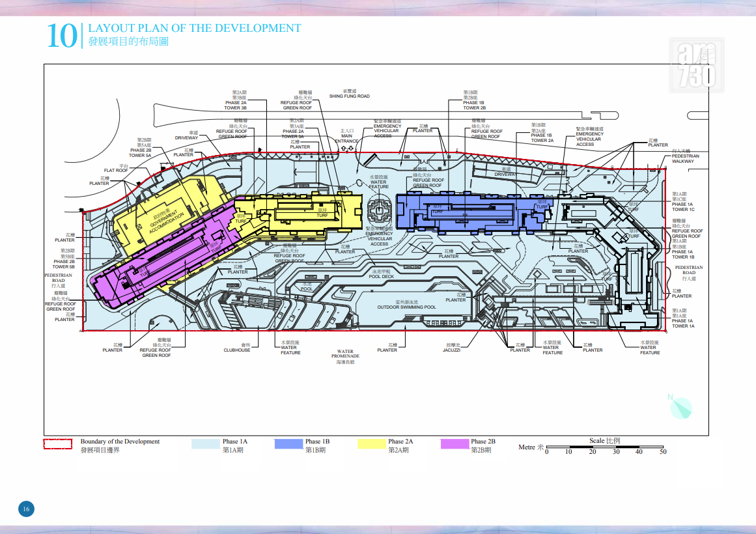Click the Phase 1A light blue swatch
This screenshot has height=534, width=756.
pos(205,443)
